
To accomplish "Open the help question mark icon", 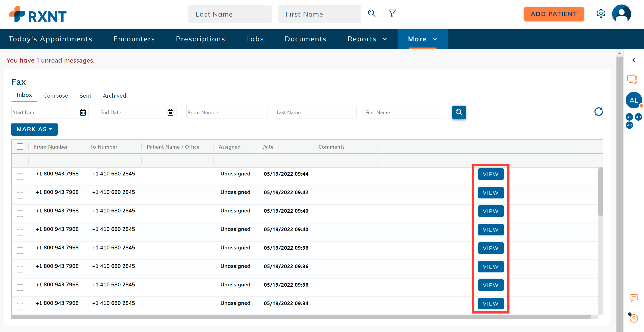I will [634, 318].
